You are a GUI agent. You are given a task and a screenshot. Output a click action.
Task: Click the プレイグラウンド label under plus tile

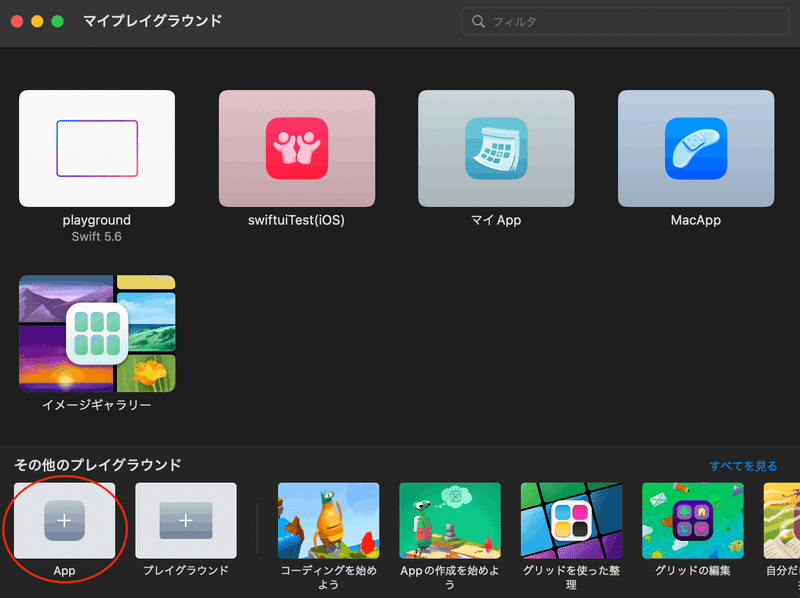click(186, 570)
